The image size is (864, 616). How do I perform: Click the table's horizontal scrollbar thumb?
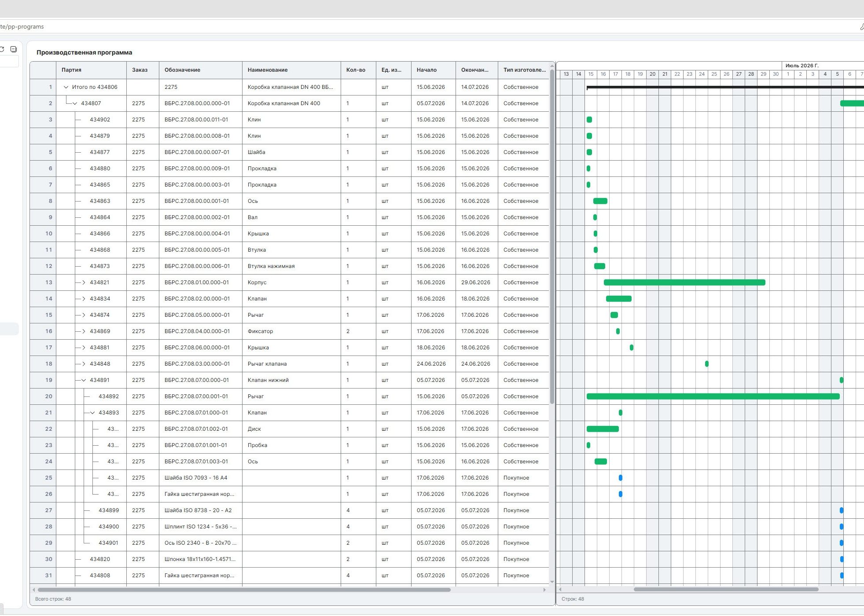(244, 590)
